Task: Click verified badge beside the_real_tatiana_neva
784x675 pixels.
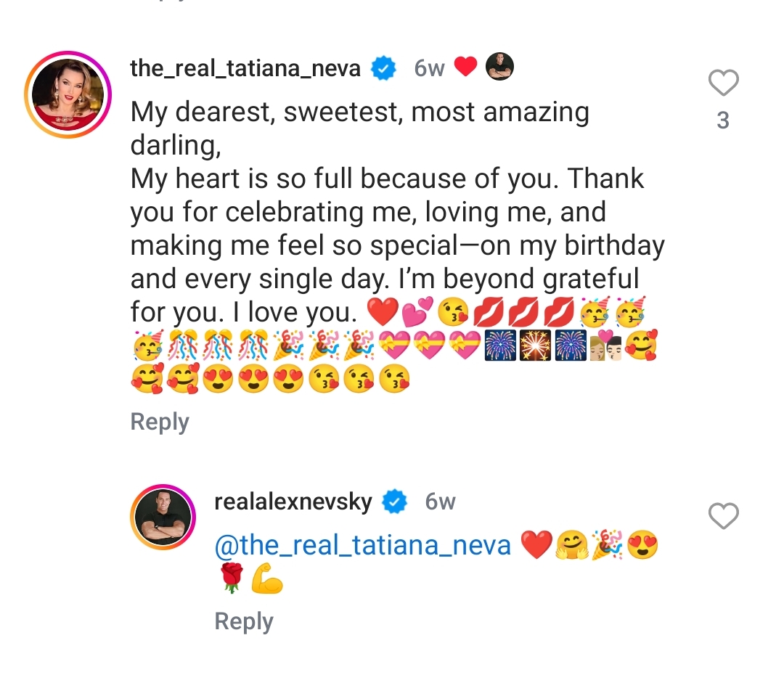Action: tap(383, 69)
